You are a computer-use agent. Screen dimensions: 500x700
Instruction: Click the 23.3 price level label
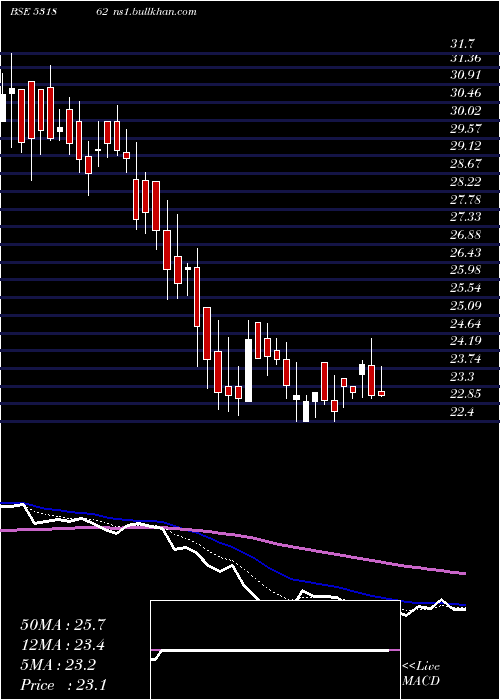pos(462,377)
